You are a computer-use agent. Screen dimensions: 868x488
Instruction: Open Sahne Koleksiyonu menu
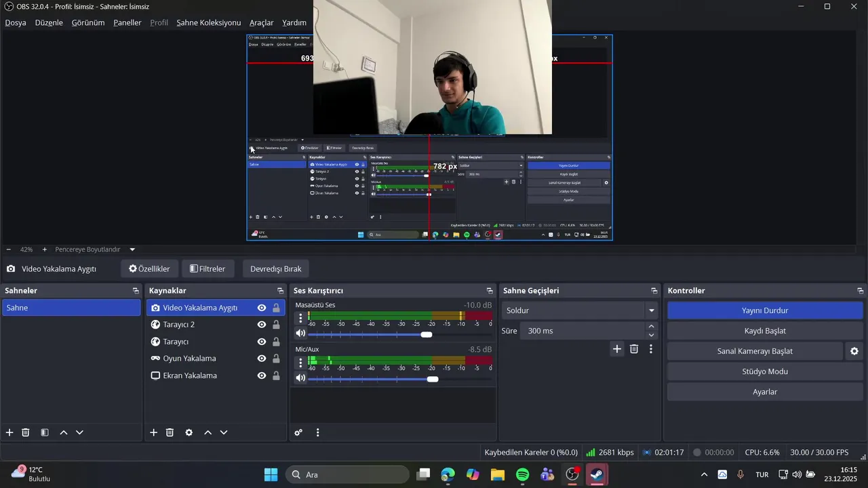point(208,22)
